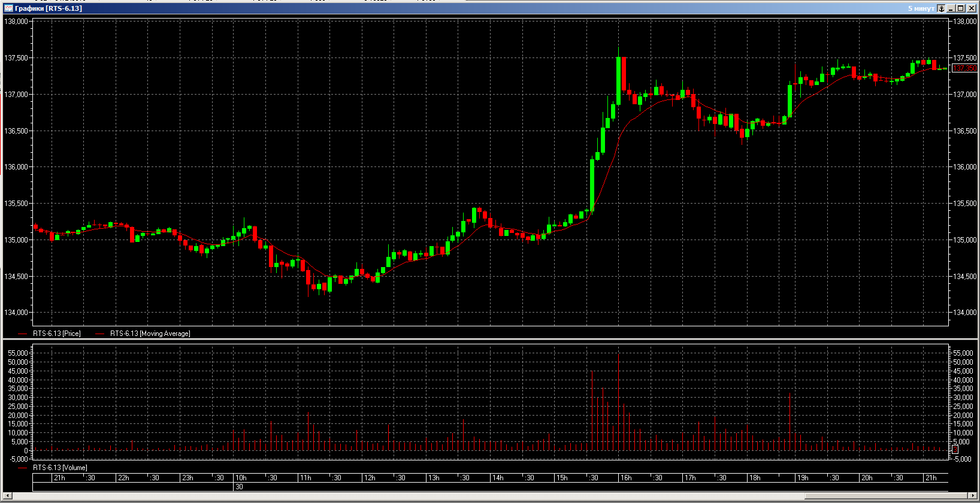Maximize the RTS-6.13 chart window

(961, 8)
